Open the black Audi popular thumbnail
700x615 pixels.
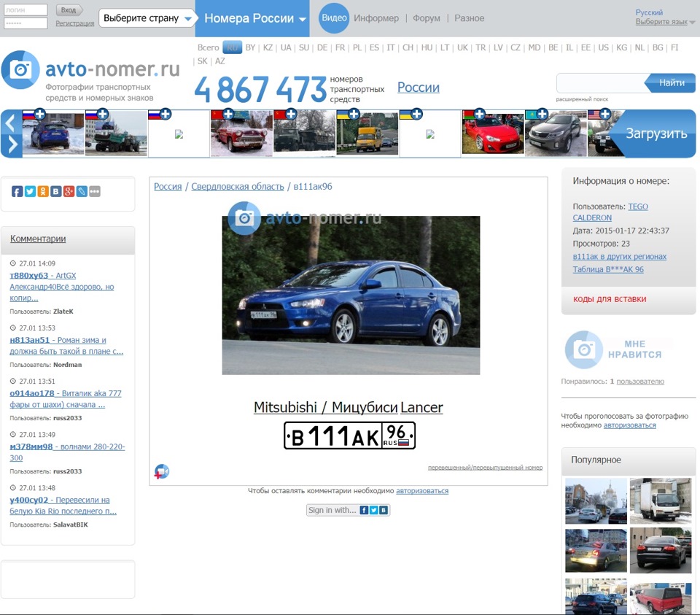(661, 550)
